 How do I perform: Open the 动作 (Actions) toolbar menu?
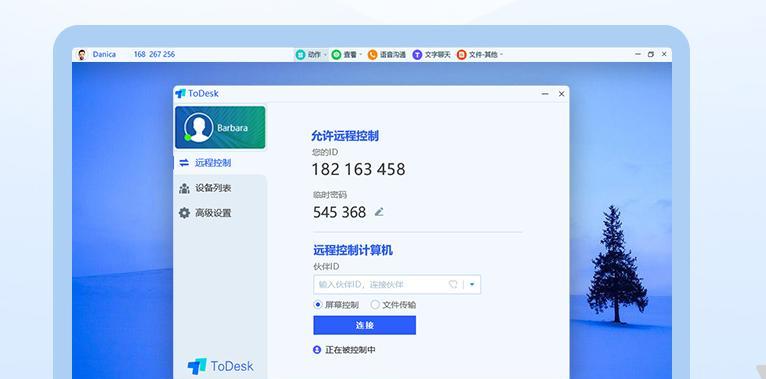pos(311,55)
